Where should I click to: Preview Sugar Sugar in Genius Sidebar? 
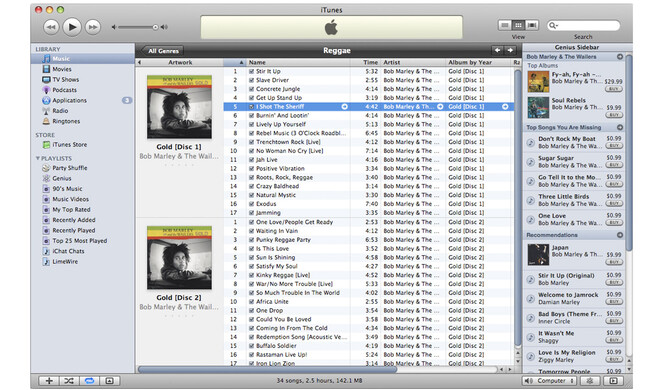pos(530,162)
